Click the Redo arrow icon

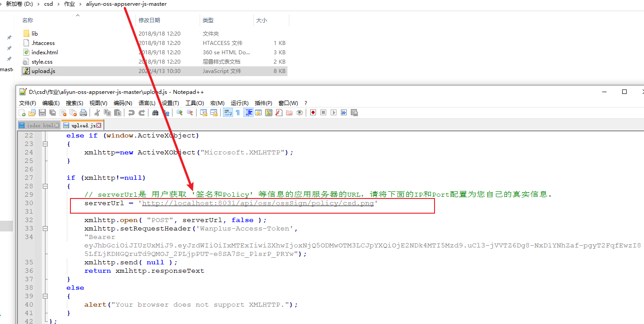(x=142, y=113)
